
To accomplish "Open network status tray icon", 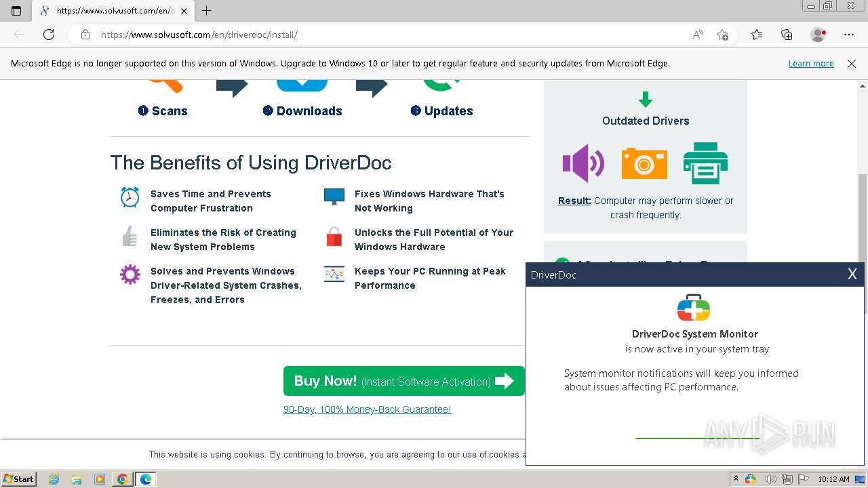I will click(x=787, y=479).
